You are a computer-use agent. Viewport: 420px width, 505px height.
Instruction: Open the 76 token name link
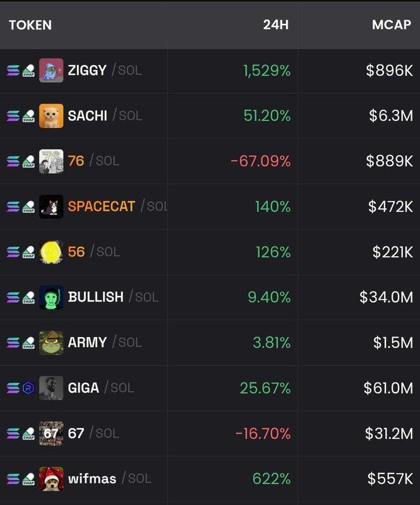[76, 161]
